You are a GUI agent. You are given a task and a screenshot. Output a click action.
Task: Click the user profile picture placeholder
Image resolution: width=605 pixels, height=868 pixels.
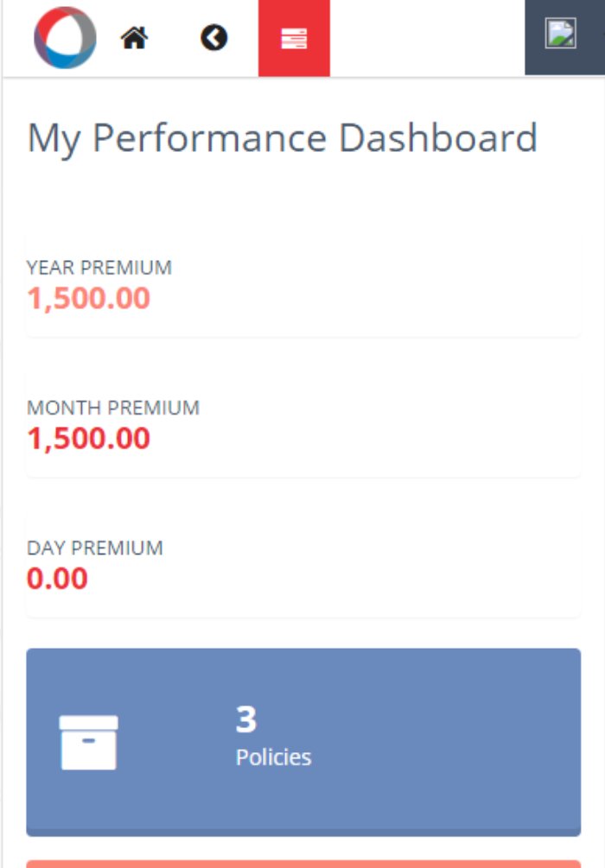click(560, 35)
